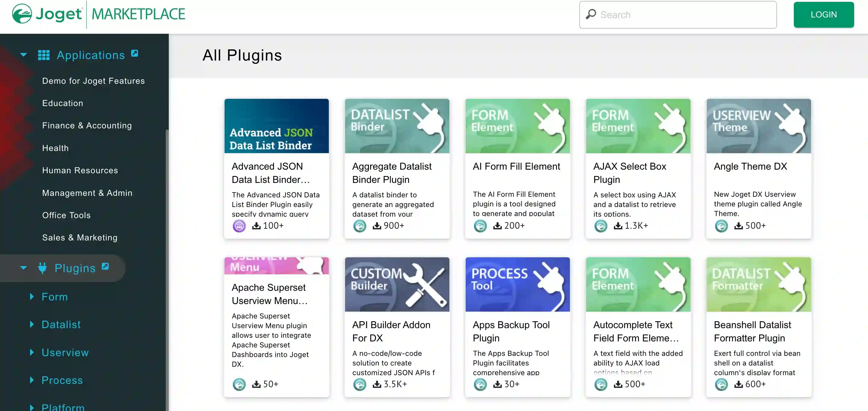Click Angle Theme DX publisher icon

click(x=722, y=226)
